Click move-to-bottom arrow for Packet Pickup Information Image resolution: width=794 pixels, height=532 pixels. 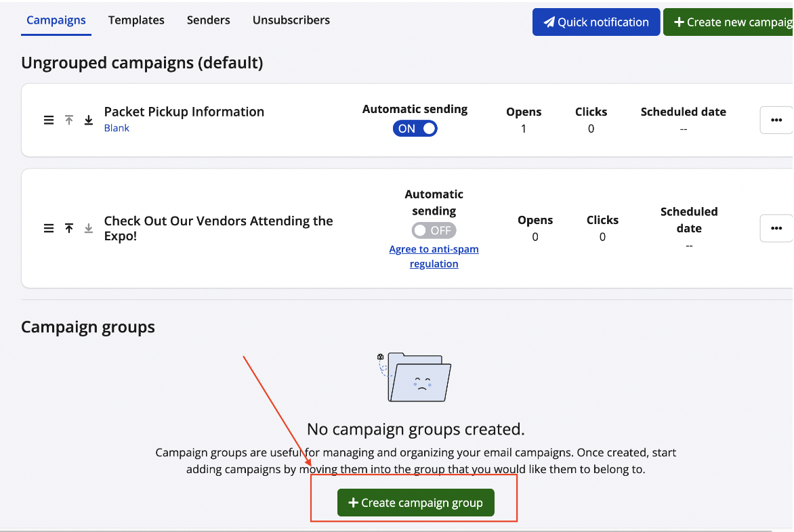89,120
